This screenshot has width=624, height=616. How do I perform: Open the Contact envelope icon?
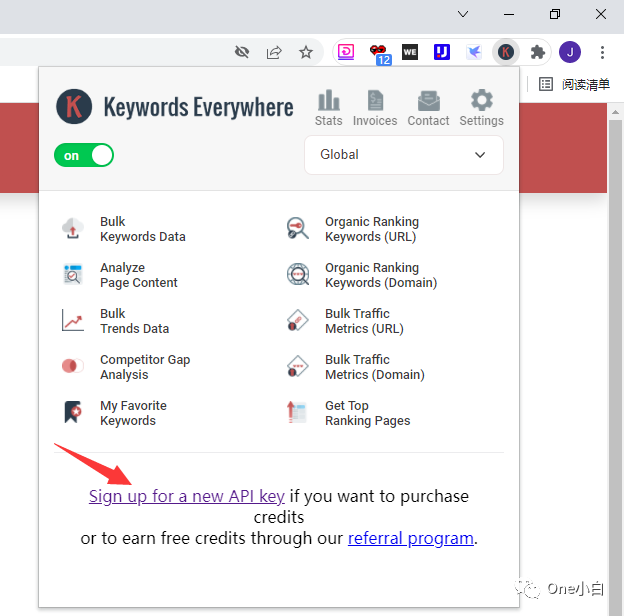[x=429, y=101]
